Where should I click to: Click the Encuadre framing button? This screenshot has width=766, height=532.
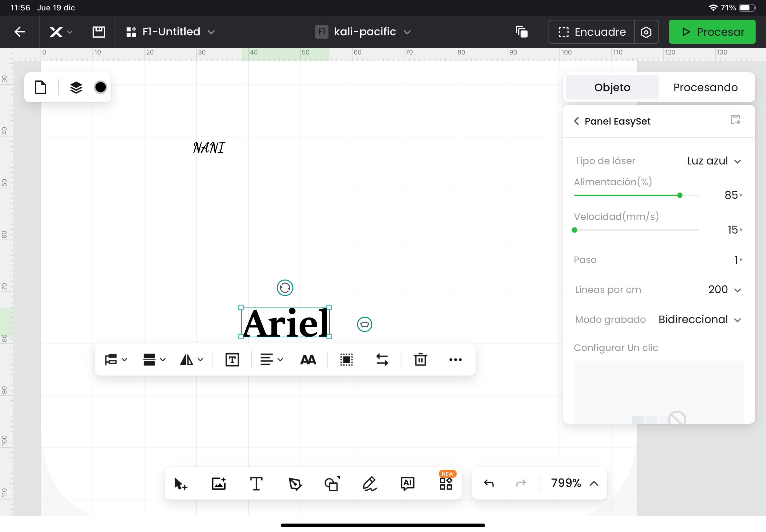click(x=592, y=32)
